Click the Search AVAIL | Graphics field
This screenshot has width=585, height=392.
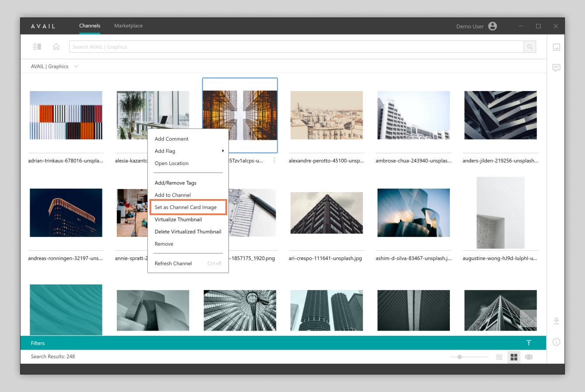pos(296,47)
